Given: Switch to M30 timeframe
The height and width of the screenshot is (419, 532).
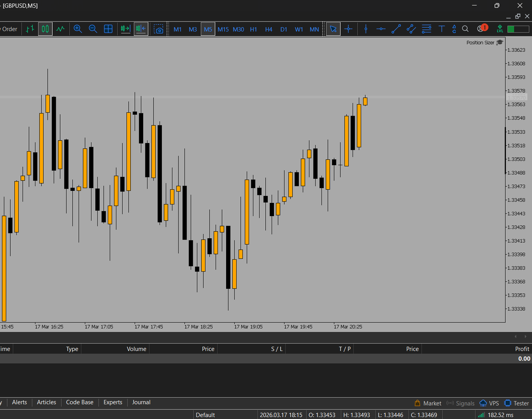Looking at the screenshot, I should point(239,29).
